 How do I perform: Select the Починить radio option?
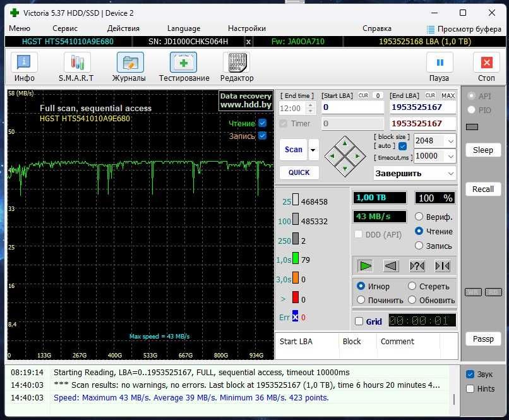(361, 300)
